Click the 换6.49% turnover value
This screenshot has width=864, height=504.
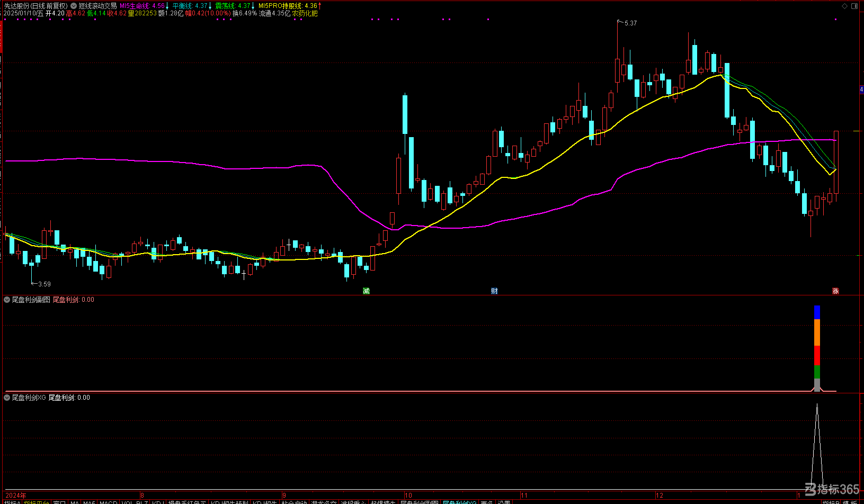point(245,13)
